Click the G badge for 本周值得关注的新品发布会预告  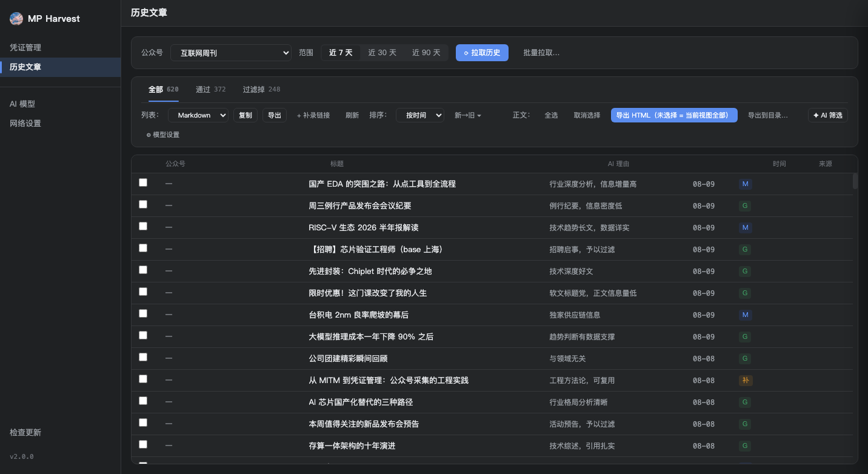point(746,424)
